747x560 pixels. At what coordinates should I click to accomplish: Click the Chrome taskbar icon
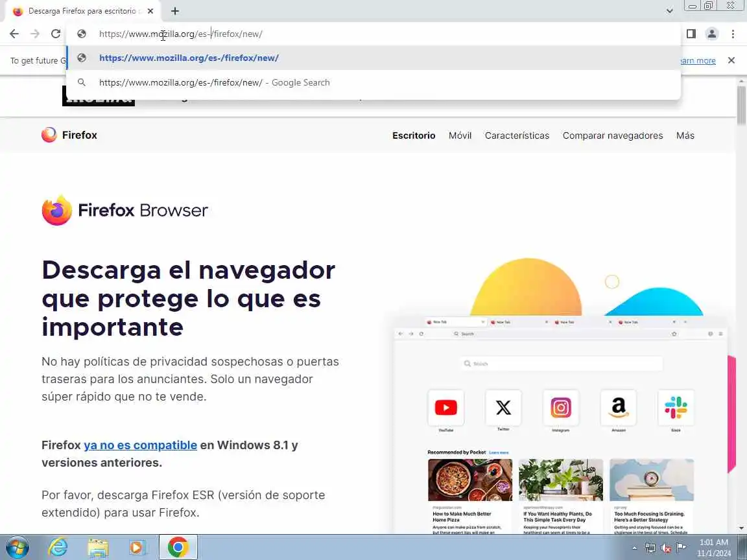coord(178,548)
